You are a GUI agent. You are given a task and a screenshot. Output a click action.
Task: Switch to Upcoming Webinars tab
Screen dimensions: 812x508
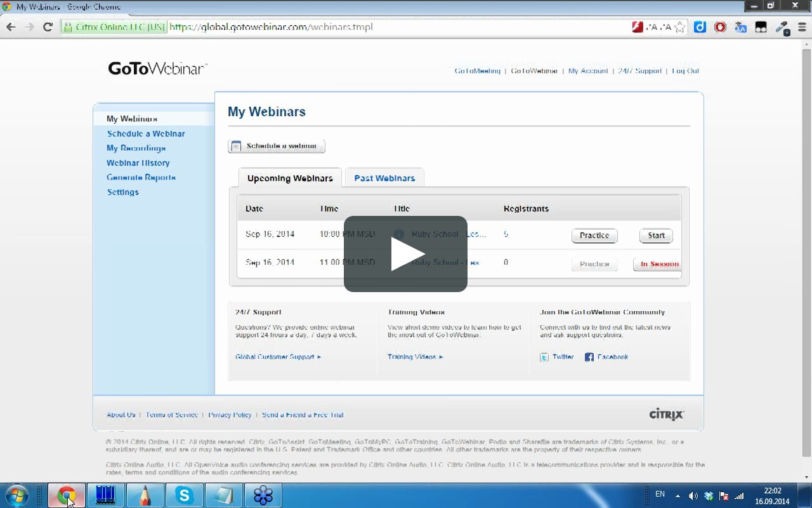290,178
